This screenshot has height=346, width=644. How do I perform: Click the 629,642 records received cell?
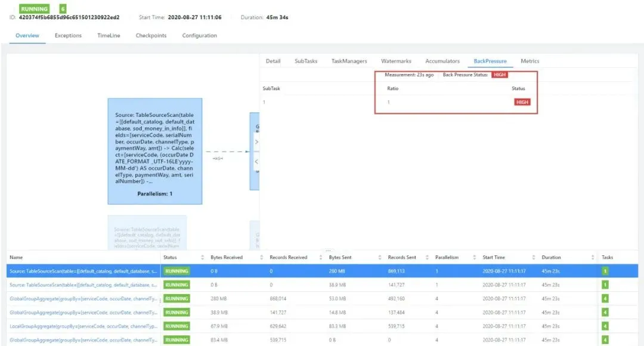coord(278,326)
